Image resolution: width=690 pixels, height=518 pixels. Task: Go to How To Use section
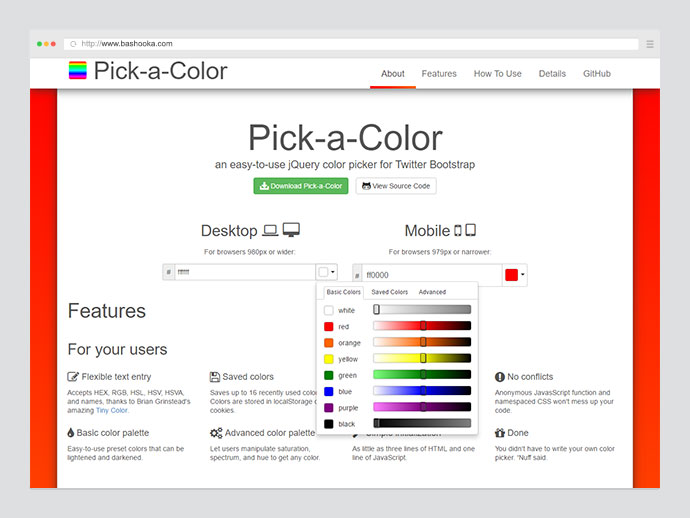(x=497, y=73)
